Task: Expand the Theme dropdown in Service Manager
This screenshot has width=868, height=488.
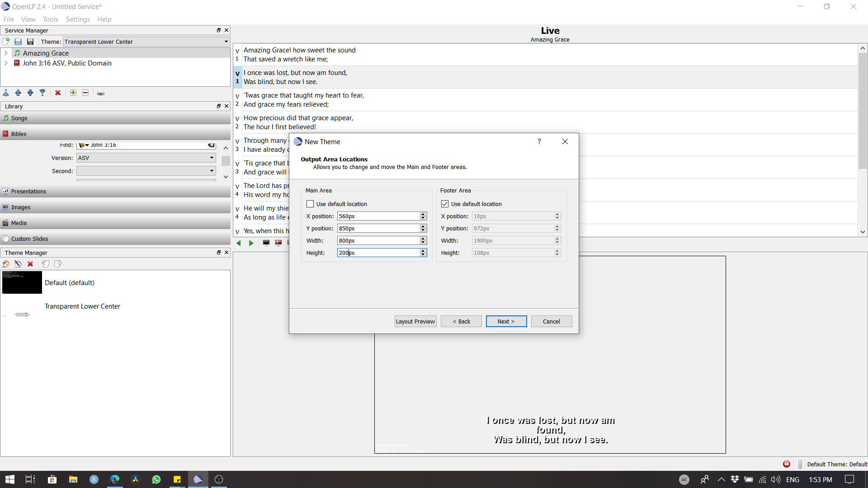Action: (x=225, y=41)
